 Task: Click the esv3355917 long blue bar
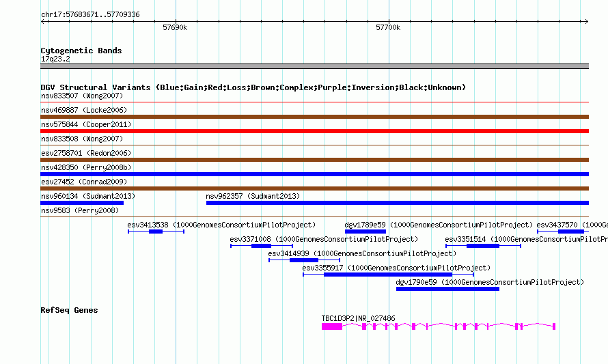[388, 275]
